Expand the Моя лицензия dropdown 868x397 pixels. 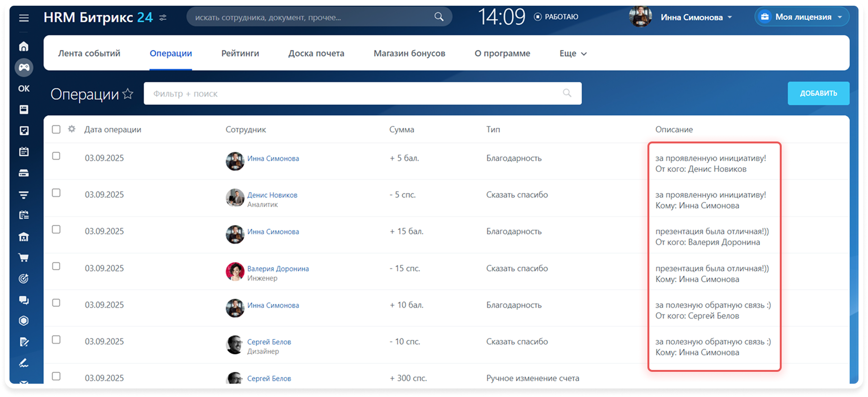tap(803, 17)
